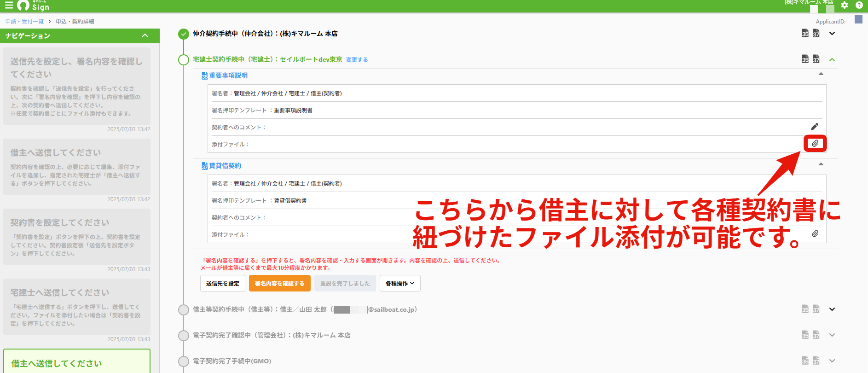Viewport: 868px width, 373px height.
Task: Click the Sign logo in the header
Action: tap(33, 6)
